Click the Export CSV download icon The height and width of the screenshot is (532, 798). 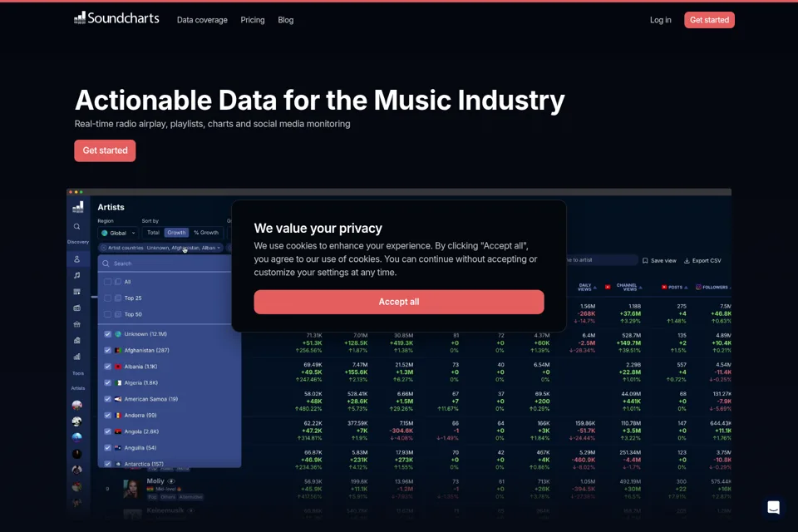click(x=687, y=261)
